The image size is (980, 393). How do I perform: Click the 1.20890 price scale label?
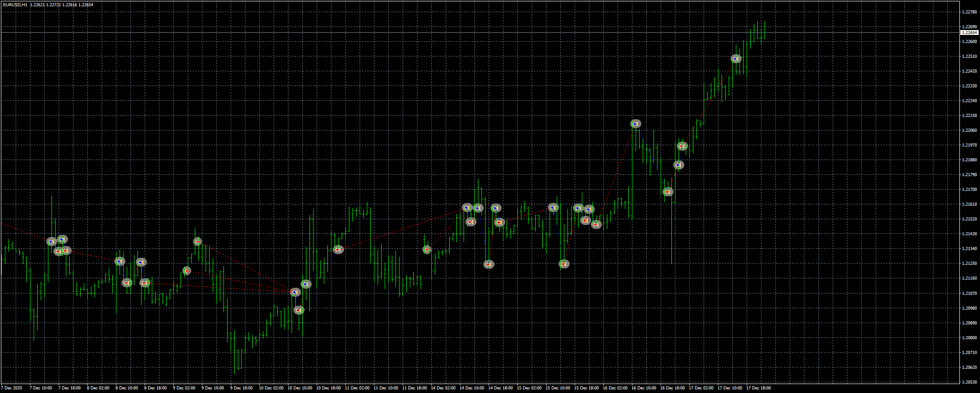[969, 323]
